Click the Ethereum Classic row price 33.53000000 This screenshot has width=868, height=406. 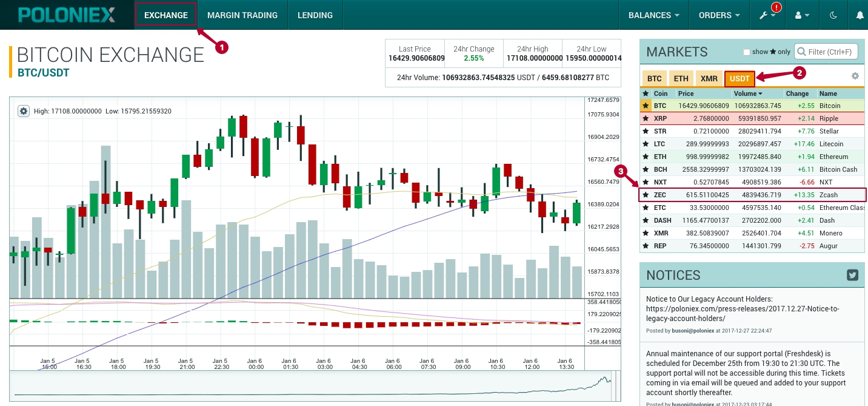[708, 208]
